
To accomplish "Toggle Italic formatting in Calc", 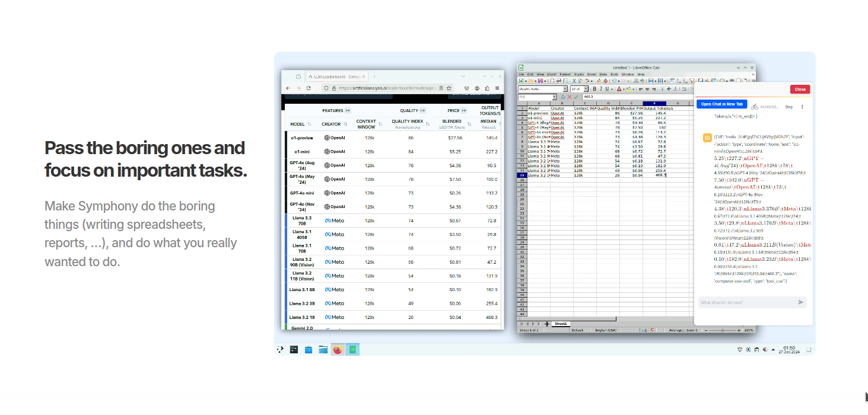I will [601, 89].
